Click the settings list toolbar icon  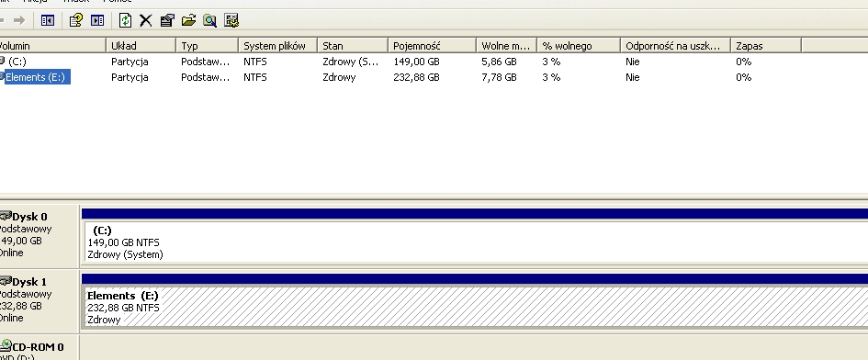tap(231, 20)
